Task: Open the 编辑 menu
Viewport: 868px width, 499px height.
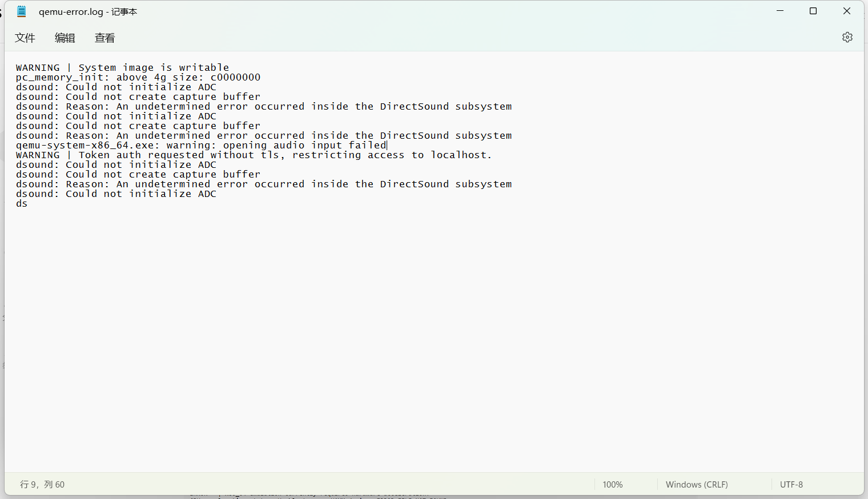Action: tap(65, 38)
